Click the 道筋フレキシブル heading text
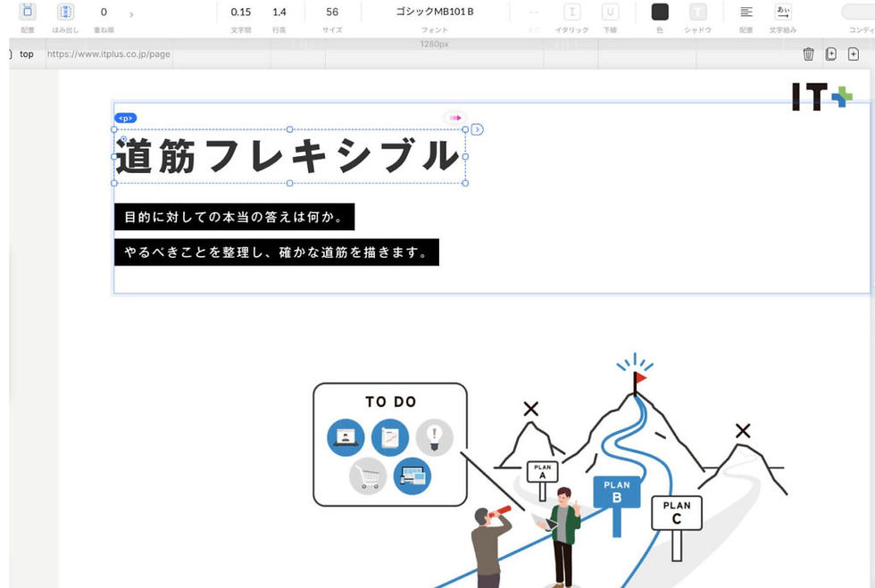The image size is (875, 588). pos(286,157)
